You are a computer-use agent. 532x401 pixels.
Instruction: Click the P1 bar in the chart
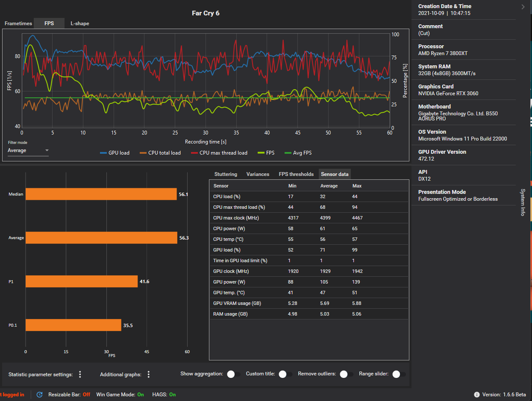(82, 281)
